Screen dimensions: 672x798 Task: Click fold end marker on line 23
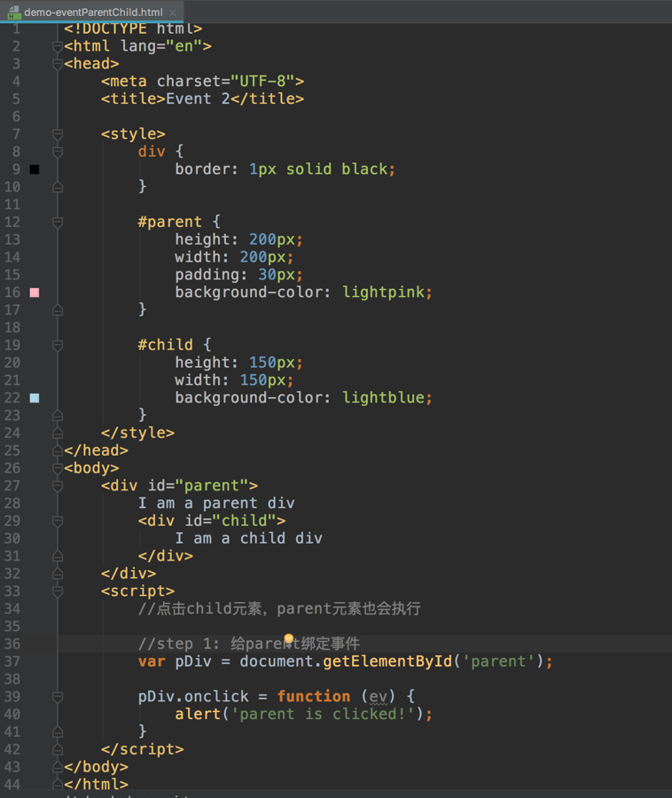58,415
